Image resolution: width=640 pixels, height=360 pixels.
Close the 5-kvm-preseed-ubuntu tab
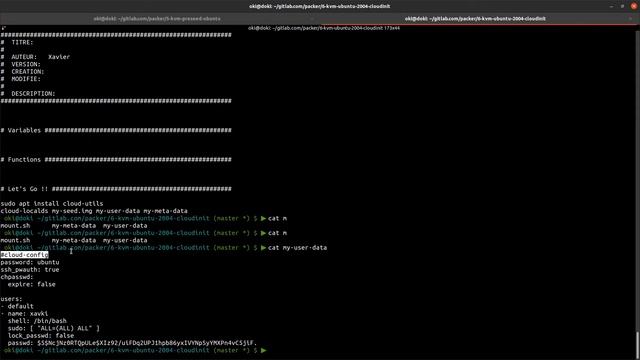click(x=312, y=19)
